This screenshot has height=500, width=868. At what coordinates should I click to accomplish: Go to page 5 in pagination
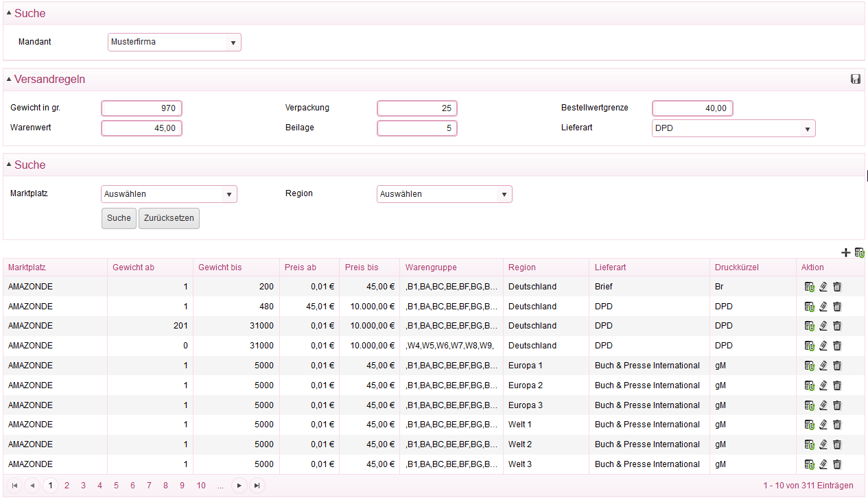point(116,486)
